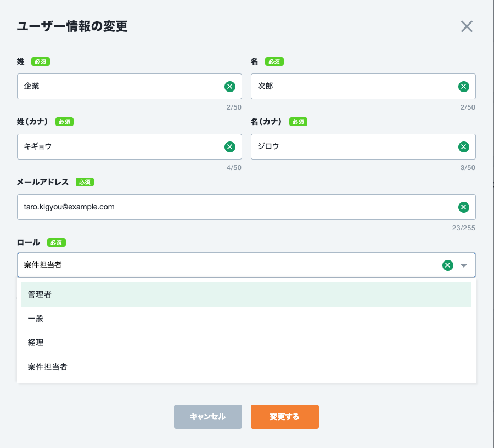This screenshot has height=448, width=494.
Task: Select 案件担当者 in the dropdown list
Action: 246,367
